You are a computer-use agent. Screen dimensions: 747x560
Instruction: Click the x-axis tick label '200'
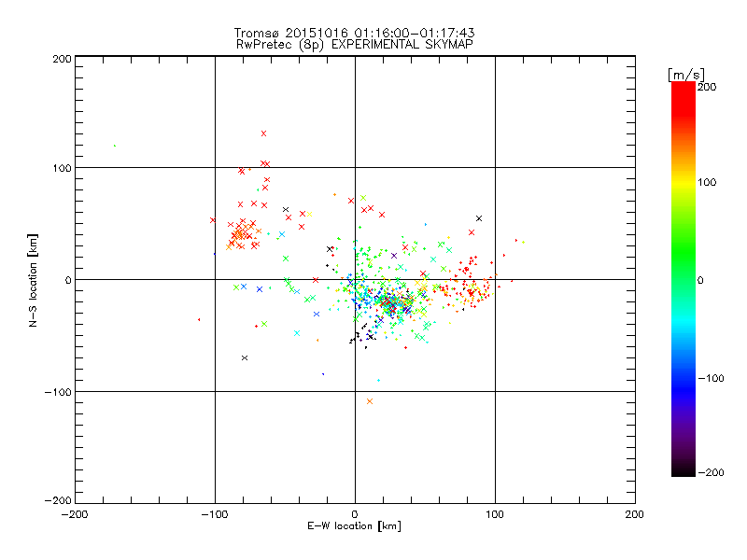click(635, 514)
